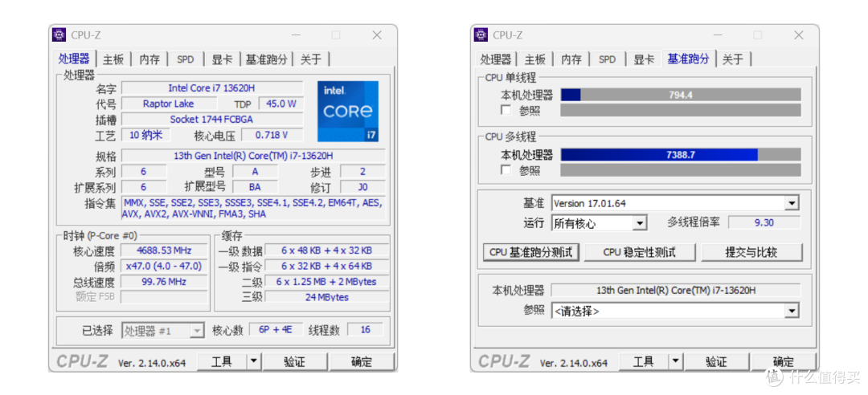This screenshot has height=395, width=868.
Task: Enable 参照 checkbox under CPU 多线程
Action: 506,170
